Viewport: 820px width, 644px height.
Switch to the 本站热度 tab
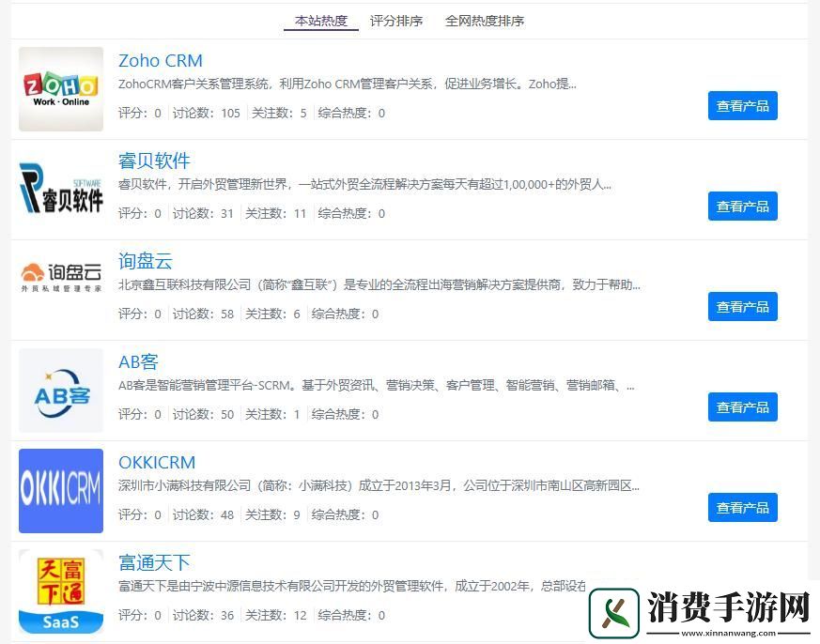[320, 21]
